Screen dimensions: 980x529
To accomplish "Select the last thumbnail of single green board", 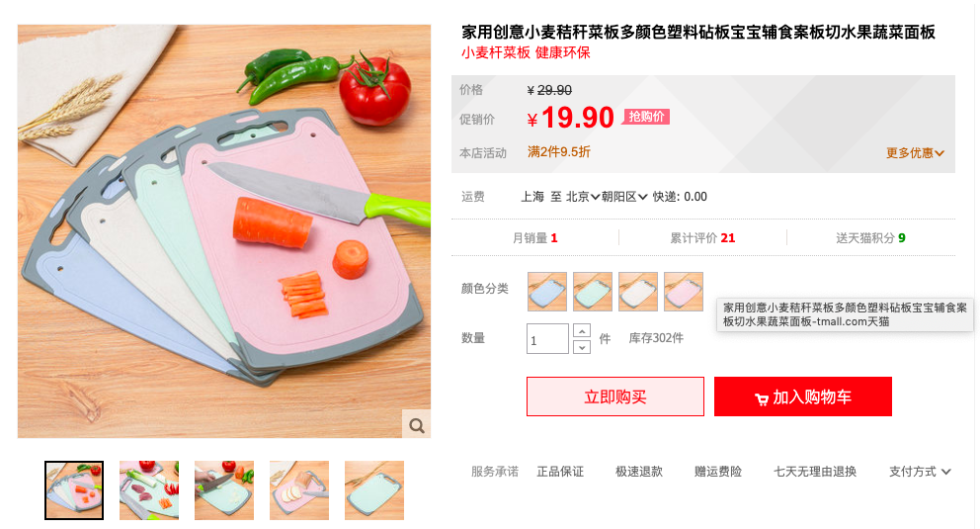I will click(373, 490).
